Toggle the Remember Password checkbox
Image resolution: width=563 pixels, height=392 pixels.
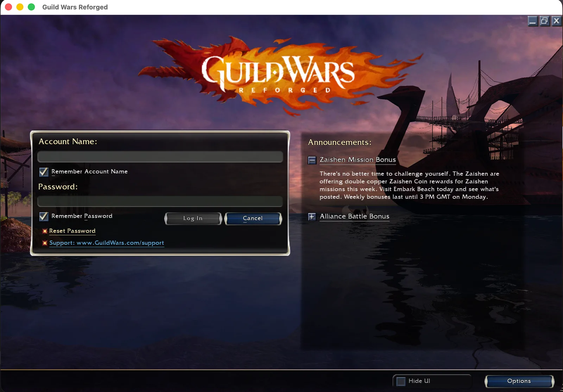click(44, 216)
